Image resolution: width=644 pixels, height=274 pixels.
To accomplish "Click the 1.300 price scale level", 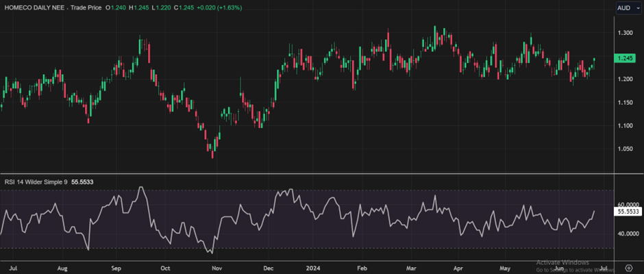I will pos(624,33).
